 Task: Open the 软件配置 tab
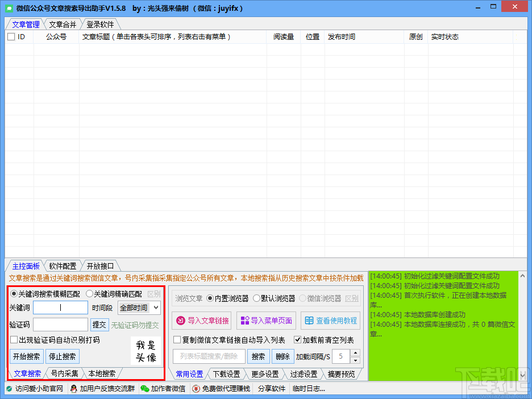point(63,266)
